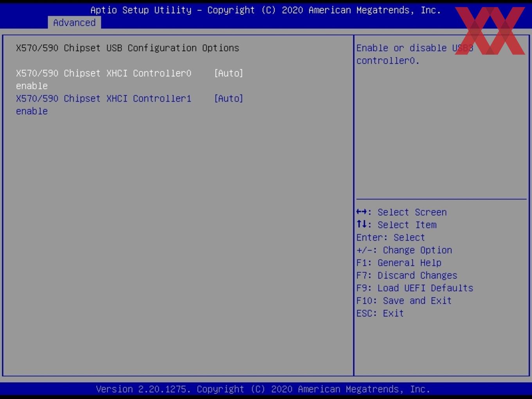Select X570/590 Chipset XHCI Controller1 enable row

pos(129,105)
